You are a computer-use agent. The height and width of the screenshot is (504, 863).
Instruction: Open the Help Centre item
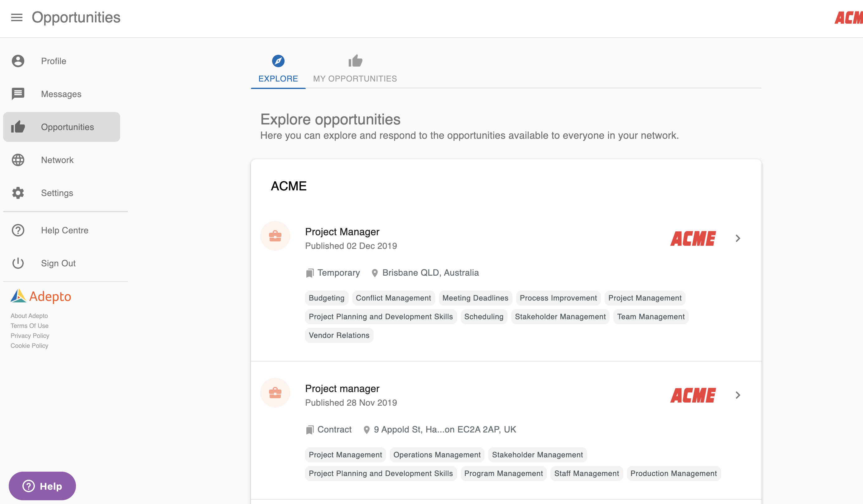point(64,230)
